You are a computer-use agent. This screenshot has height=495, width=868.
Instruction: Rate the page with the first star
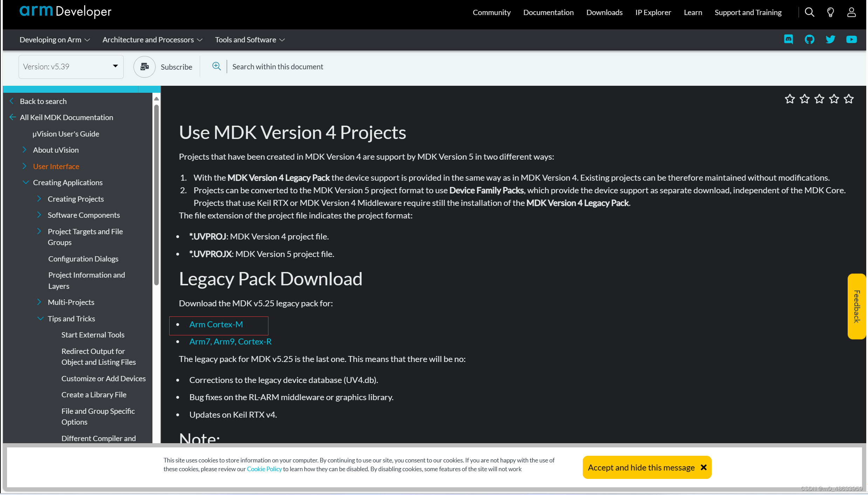coord(790,99)
